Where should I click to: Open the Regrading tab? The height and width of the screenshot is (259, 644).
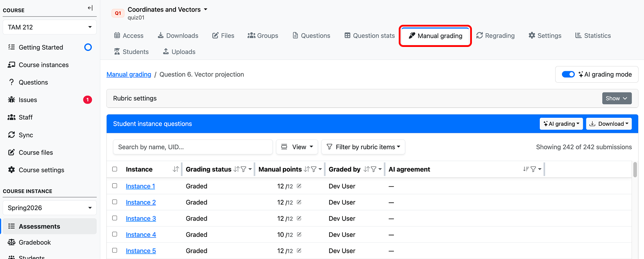coord(495,35)
